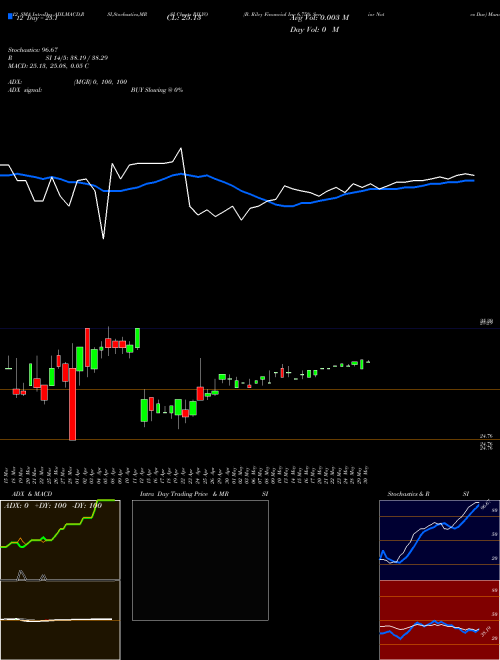The image size is (500, 660).
Task: Click the tall red candlestick touching the lower orange line
Action: coord(72,405)
